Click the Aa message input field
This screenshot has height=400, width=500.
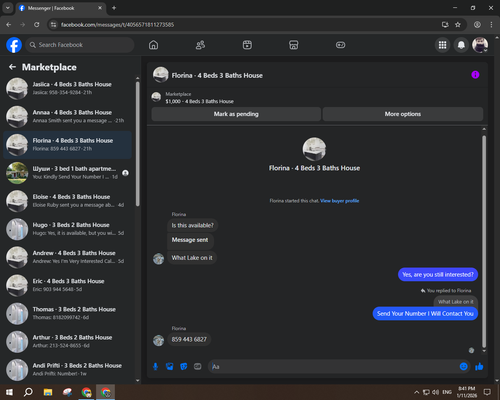click(333, 367)
